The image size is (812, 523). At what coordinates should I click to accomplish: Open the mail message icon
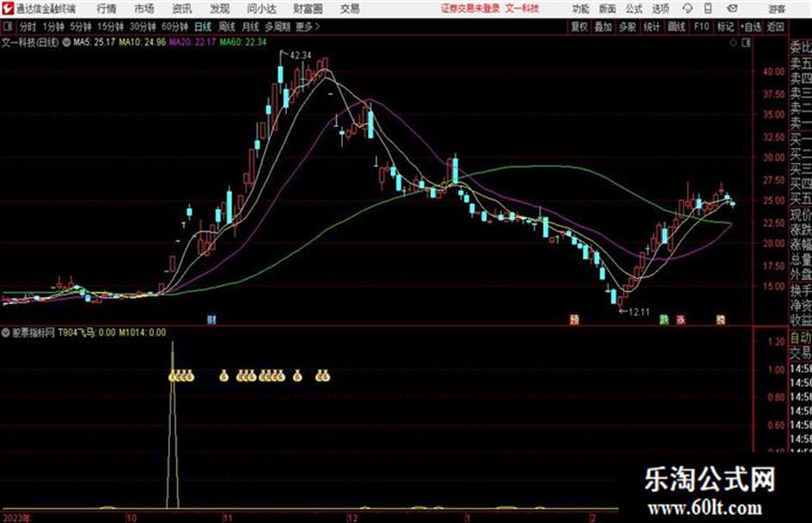click(732, 9)
